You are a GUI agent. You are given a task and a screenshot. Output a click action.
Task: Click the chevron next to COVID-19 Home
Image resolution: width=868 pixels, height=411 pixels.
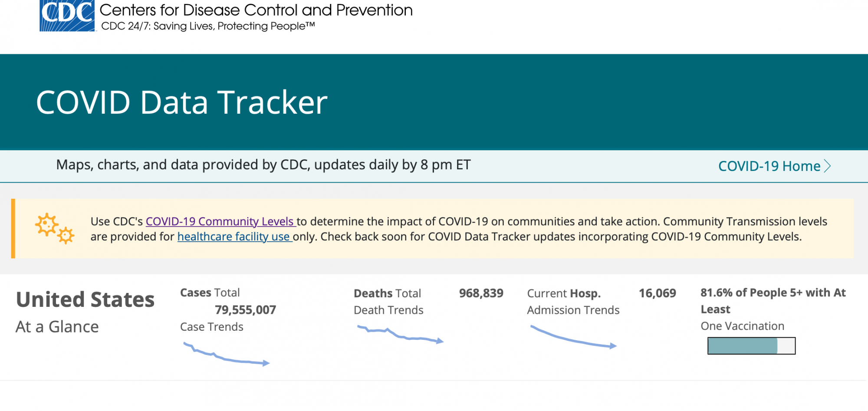tap(828, 166)
